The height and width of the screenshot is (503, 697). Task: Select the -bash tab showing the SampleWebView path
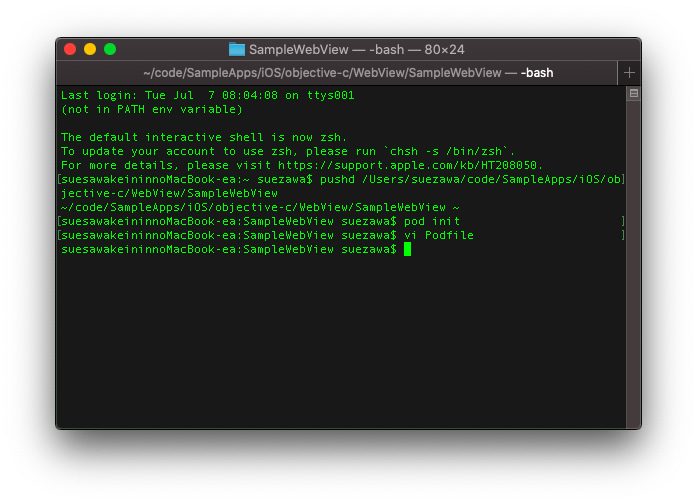click(x=337, y=73)
